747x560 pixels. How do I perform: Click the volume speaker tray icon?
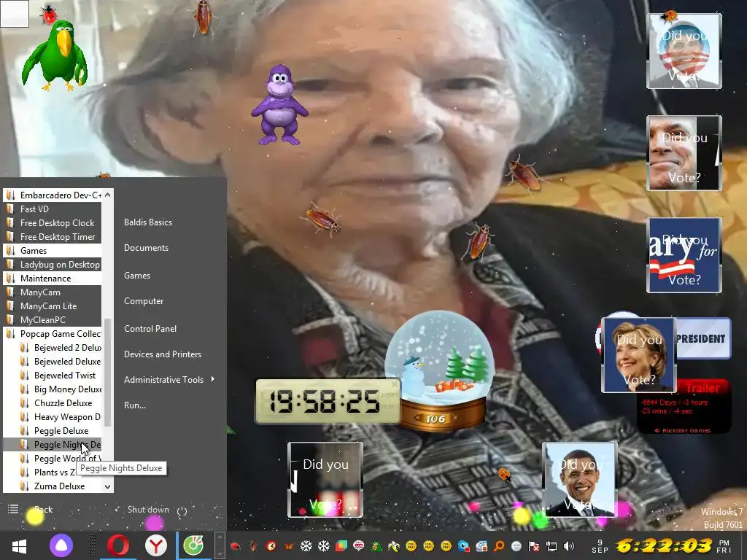[x=569, y=546]
